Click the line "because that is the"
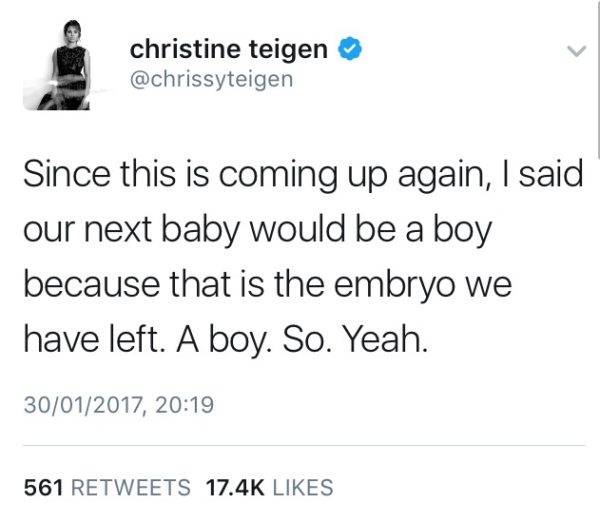 174,285
